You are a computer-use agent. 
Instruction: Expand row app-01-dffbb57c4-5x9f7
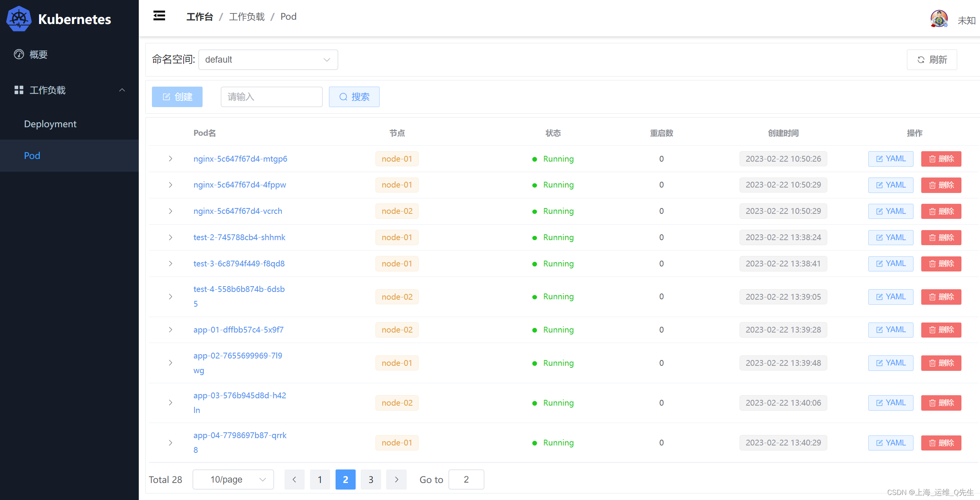[x=170, y=330]
